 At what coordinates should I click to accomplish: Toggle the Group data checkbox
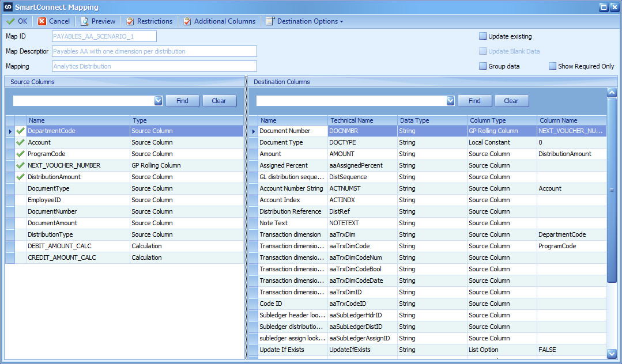[x=482, y=66]
